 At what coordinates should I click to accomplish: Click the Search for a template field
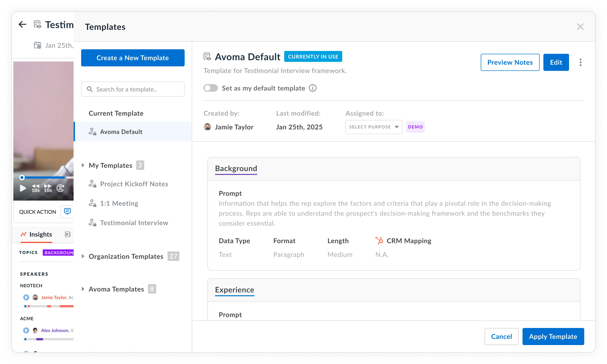point(133,89)
